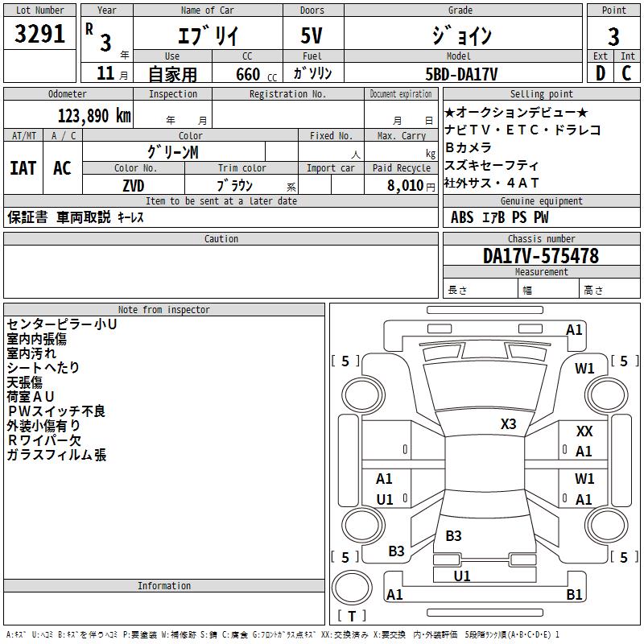
Task: Click the chassis number DA17V-575478
Action: 540,256
